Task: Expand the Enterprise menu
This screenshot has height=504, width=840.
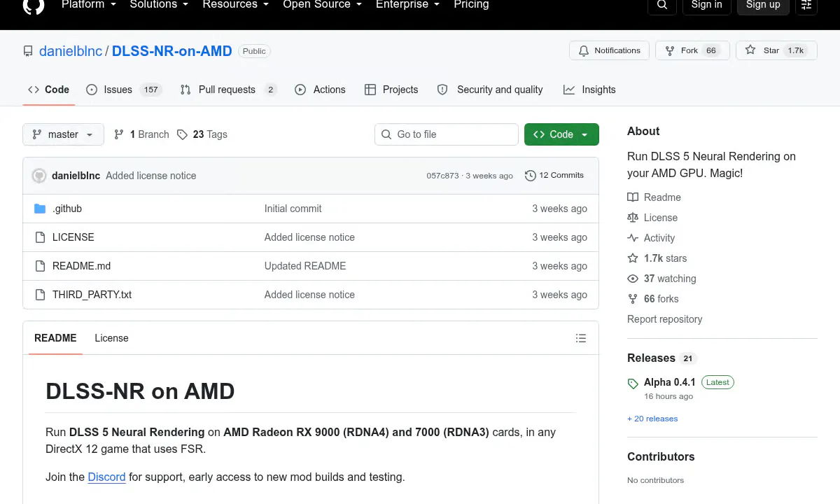Action: [x=407, y=4]
